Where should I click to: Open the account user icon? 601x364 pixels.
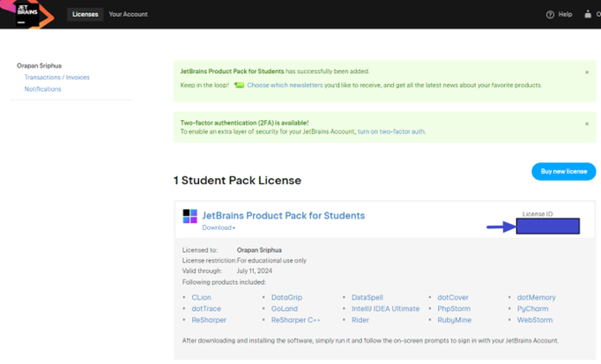pyautogui.click(x=589, y=15)
